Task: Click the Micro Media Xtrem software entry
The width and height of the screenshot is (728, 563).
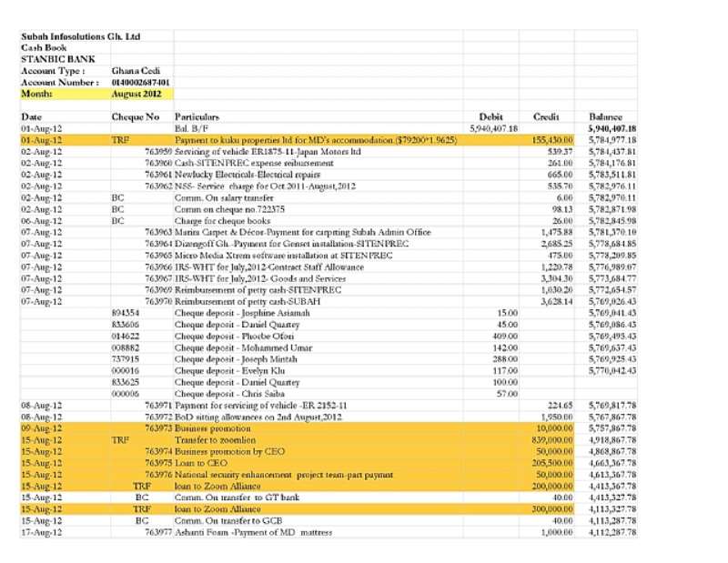Action: coord(284,256)
